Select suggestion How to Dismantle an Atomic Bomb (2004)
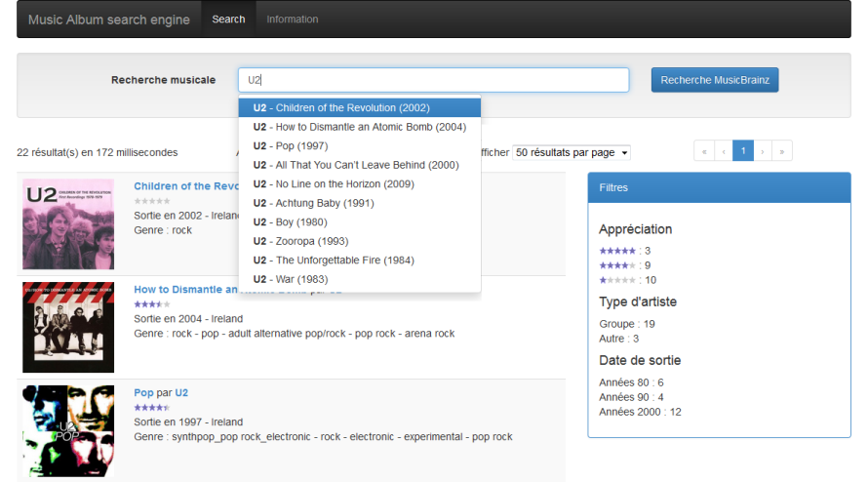The width and height of the screenshot is (868, 482). [x=360, y=127]
